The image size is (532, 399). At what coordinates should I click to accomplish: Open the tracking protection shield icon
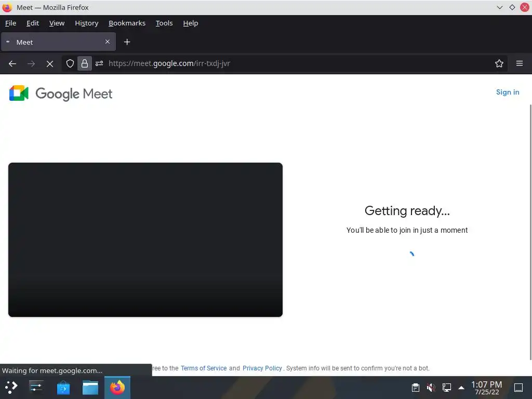coord(70,63)
